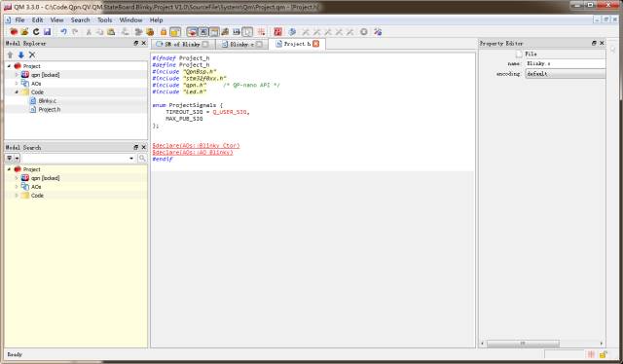Expand qpn [locked] in Model Search tree

coord(17,178)
